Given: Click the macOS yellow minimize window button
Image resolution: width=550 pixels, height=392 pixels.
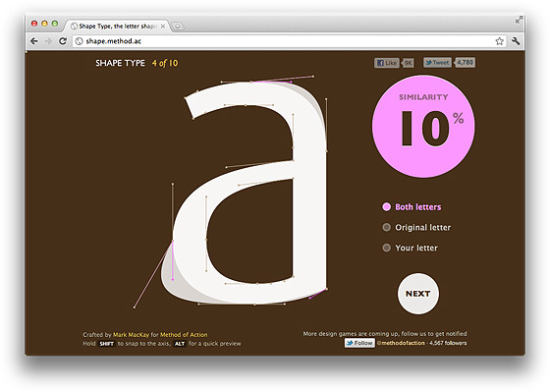Looking at the screenshot, I should pos(44,24).
